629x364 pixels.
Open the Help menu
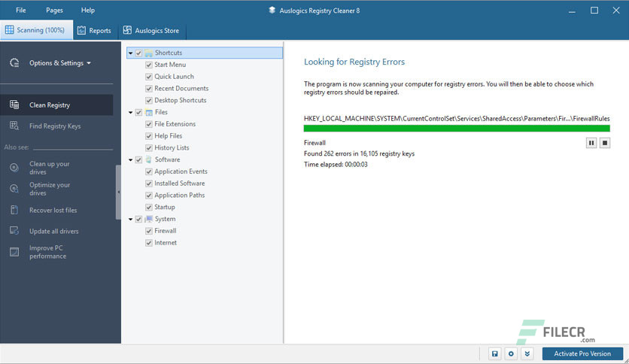(x=88, y=10)
